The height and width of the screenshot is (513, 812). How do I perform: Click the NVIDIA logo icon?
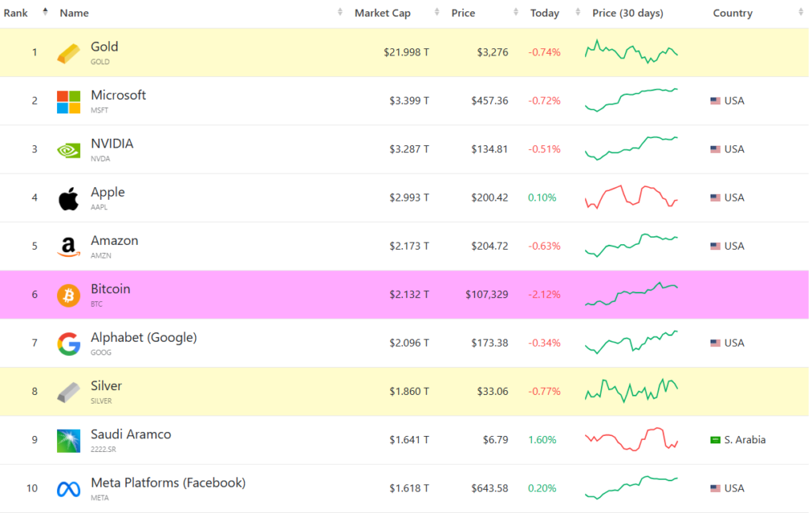[68, 150]
